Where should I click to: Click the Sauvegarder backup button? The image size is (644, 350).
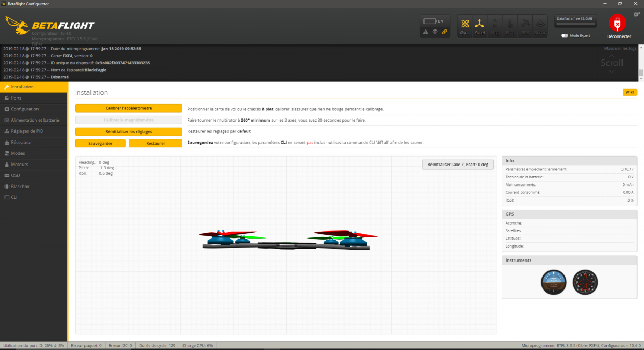(x=100, y=143)
